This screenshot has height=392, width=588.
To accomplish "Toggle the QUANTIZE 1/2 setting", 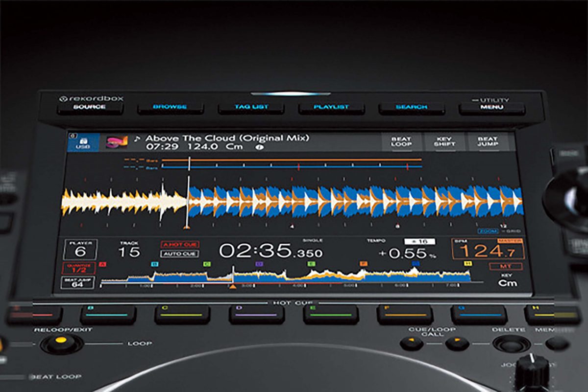I will 78,268.
